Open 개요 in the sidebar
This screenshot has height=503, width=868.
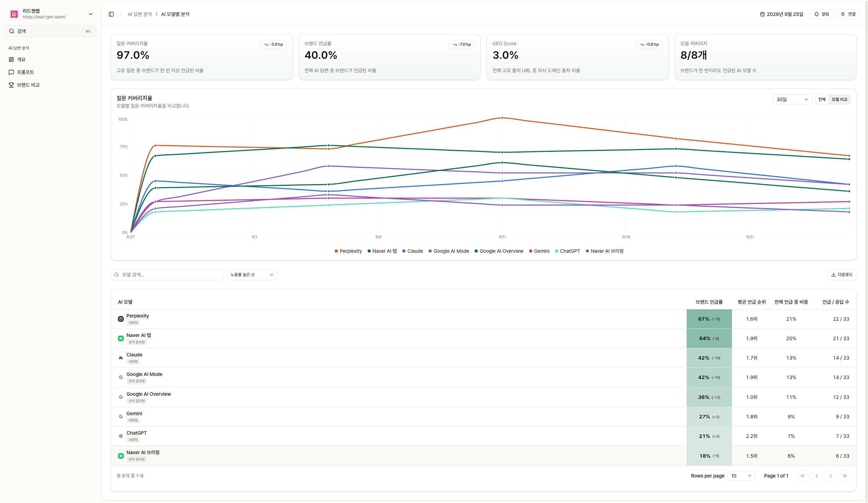(x=51, y=59)
